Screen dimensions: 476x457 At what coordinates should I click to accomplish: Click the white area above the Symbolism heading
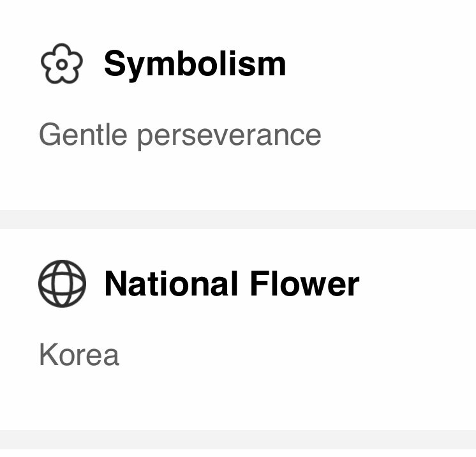238,20
